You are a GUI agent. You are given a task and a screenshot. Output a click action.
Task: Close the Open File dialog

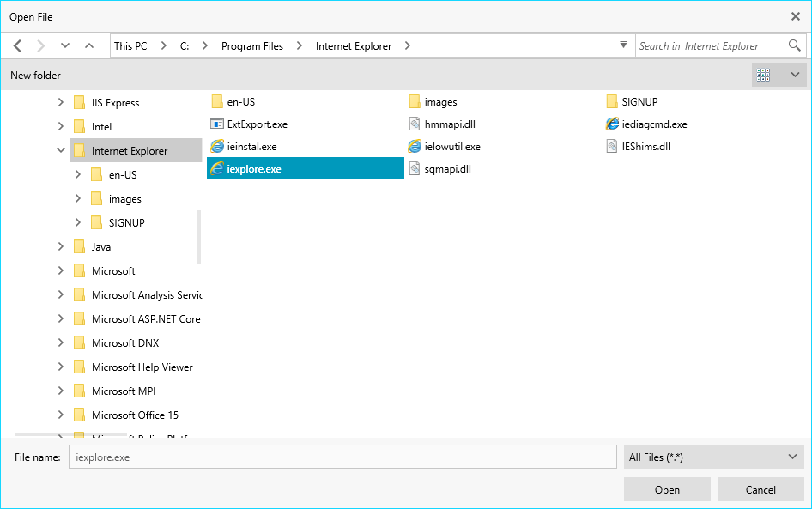[796, 16]
